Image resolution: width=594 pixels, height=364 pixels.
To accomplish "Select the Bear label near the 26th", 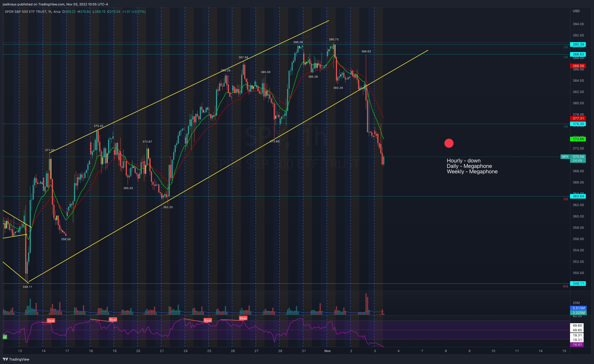I will tap(243, 318).
